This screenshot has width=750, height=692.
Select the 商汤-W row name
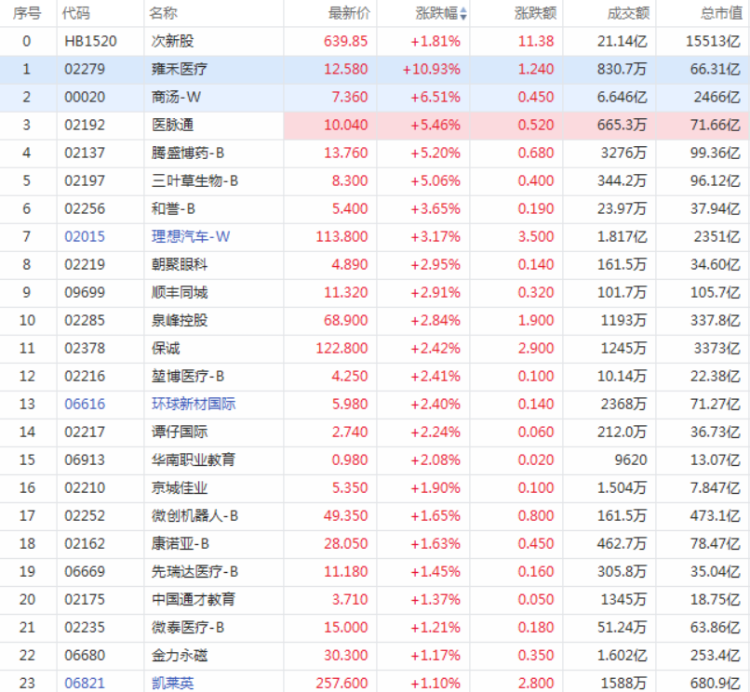tap(176, 97)
